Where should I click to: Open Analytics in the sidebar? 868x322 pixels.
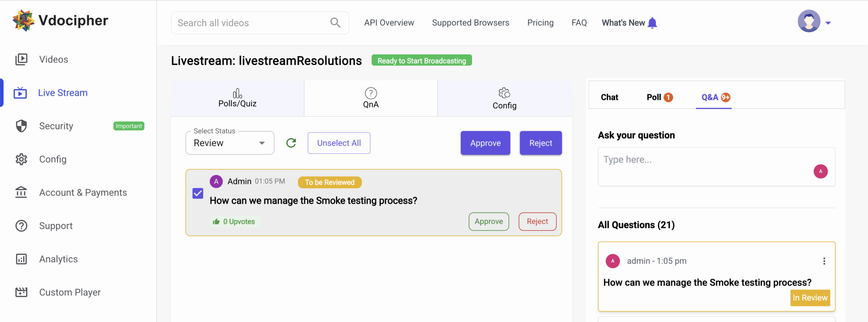pyautogui.click(x=58, y=259)
